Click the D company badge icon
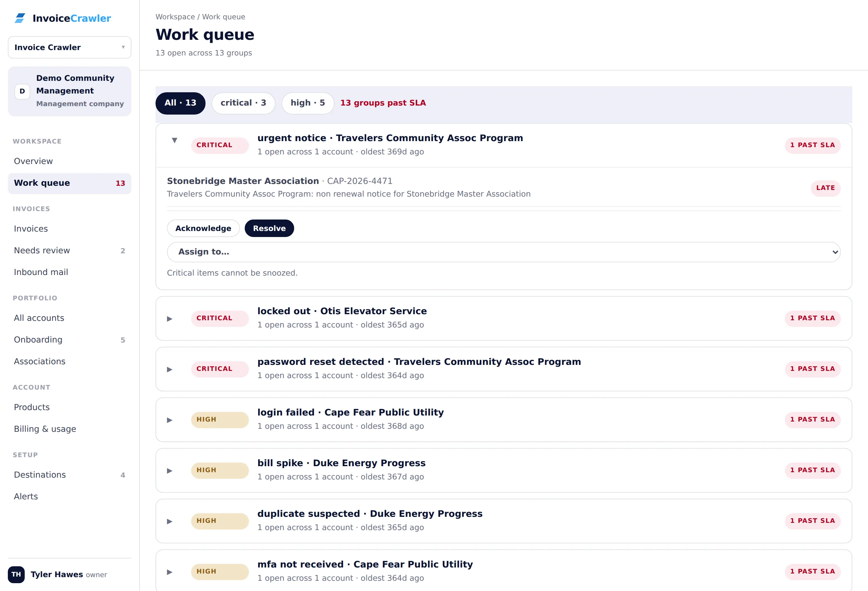This screenshot has height=591, width=868. click(x=22, y=91)
